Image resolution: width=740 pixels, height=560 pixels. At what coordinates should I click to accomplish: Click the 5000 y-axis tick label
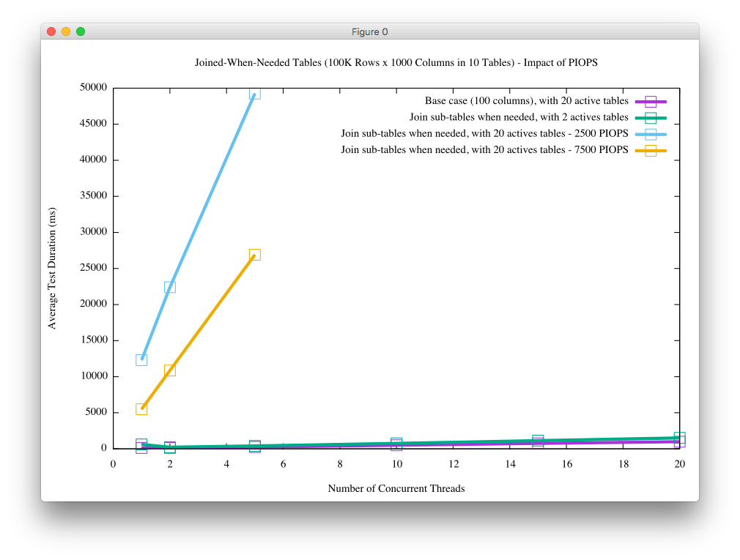click(96, 412)
